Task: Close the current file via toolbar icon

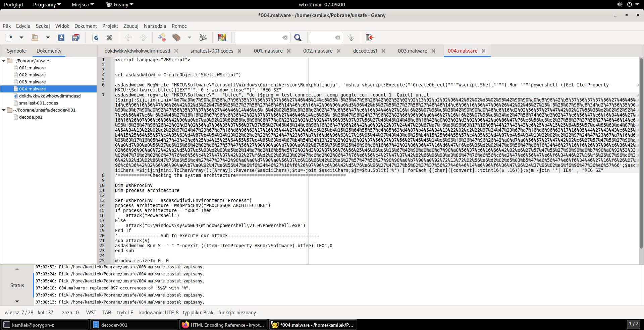Action: (109, 38)
